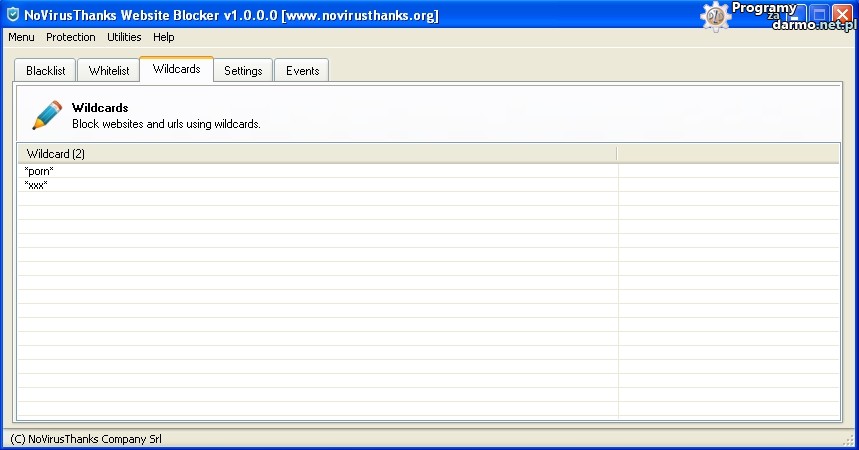The image size is (859, 450).
Task: Click the NoVirusThanks Company Srl status bar text
Action: [x=86, y=439]
